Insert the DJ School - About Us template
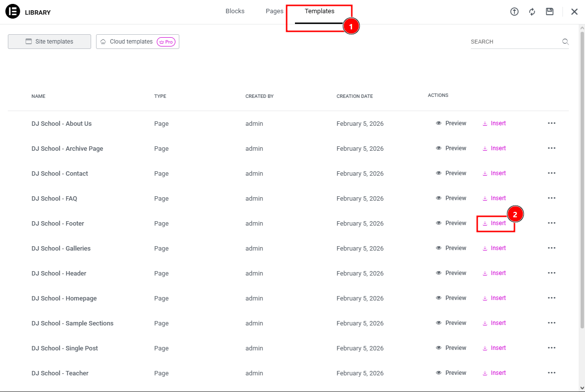 tap(494, 123)
